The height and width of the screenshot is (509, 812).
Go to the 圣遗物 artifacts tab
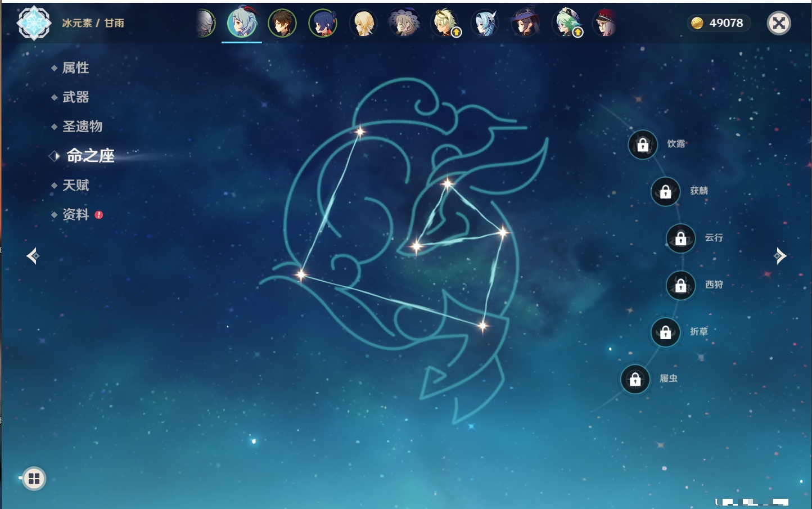point(82,127)
